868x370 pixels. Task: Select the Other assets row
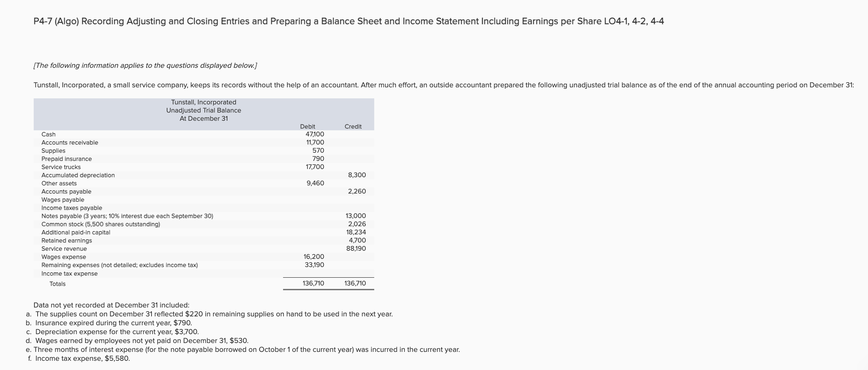point(59,183)
